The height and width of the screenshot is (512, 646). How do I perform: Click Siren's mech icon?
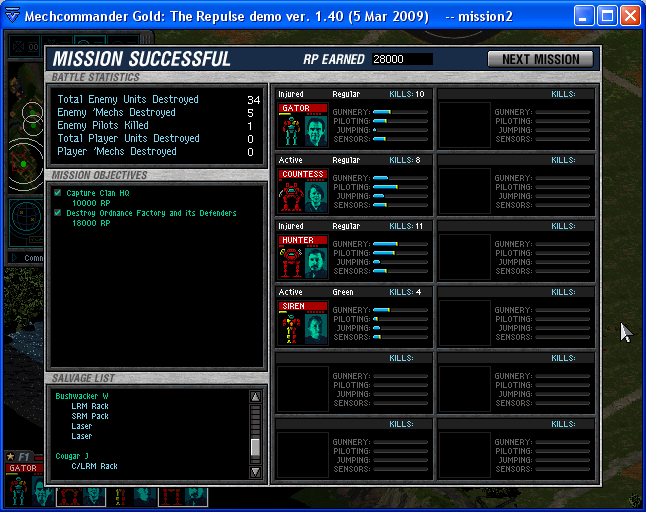292,328
